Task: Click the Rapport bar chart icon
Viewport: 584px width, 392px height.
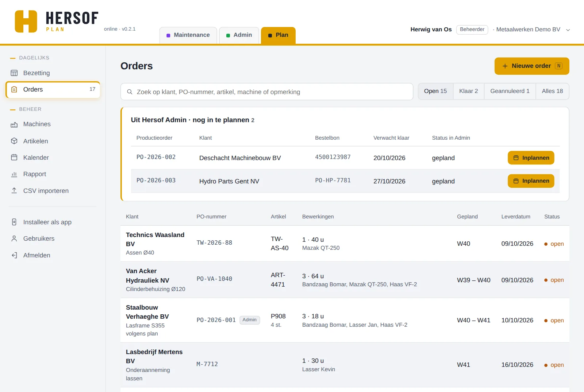Action: tap(14, 174)
